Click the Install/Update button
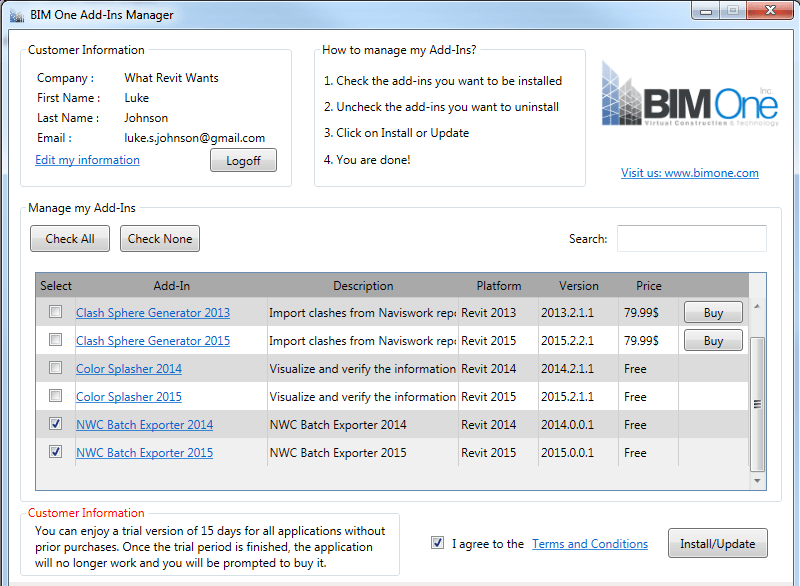This screenshot has height=586, width=800. [x=718, y=543]
